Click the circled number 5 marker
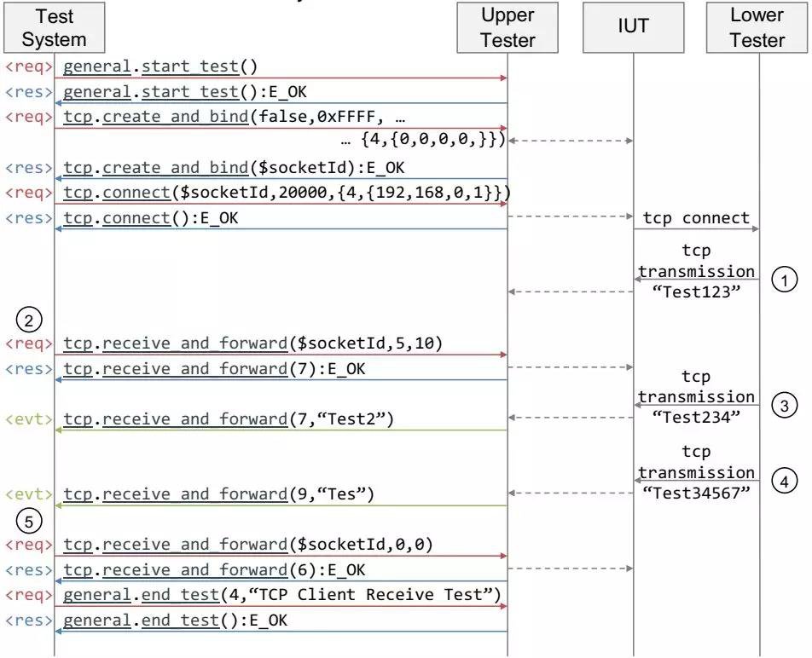The width and height of the screenshot is (812, 658). pyautogui.click(x=29, y=521)
